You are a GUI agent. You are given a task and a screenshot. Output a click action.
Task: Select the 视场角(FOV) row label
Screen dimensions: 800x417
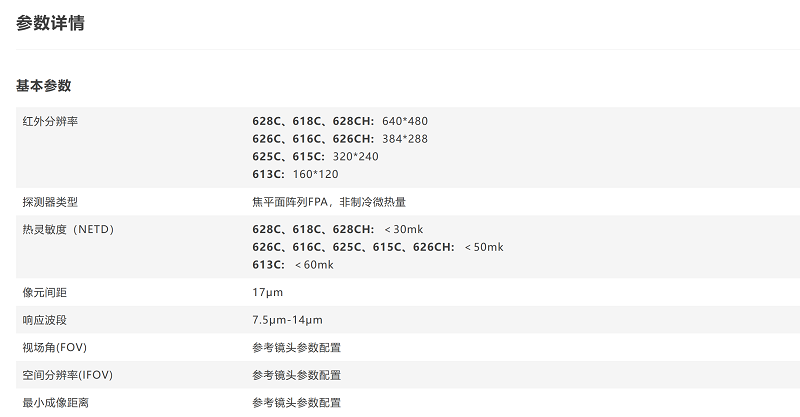coord(55,348)
